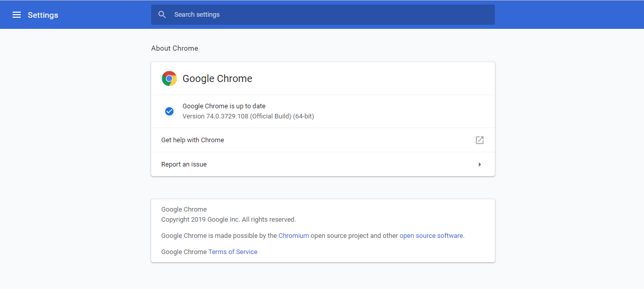Click the Google Chrome logo icon

pos(169,78)
